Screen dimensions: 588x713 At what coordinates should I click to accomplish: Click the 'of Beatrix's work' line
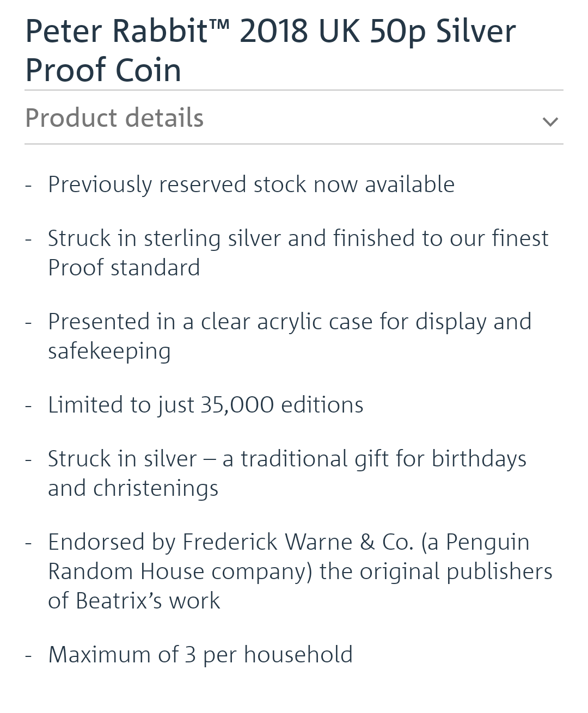coord(134,601)
